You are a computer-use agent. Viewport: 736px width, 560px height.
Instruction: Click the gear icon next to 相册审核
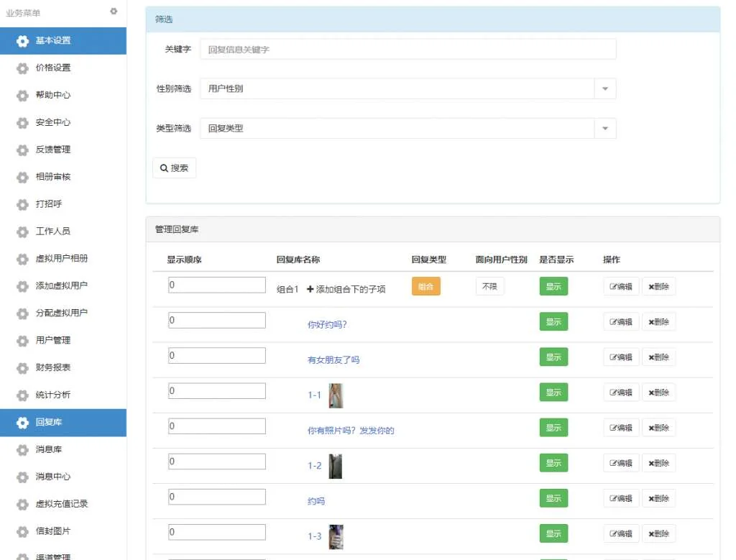pyautogui.click(x=23, y=177)
